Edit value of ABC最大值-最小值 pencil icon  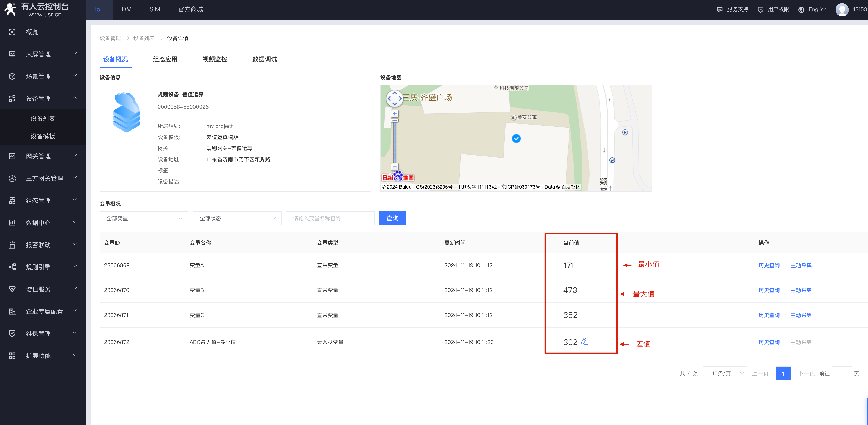584,341
